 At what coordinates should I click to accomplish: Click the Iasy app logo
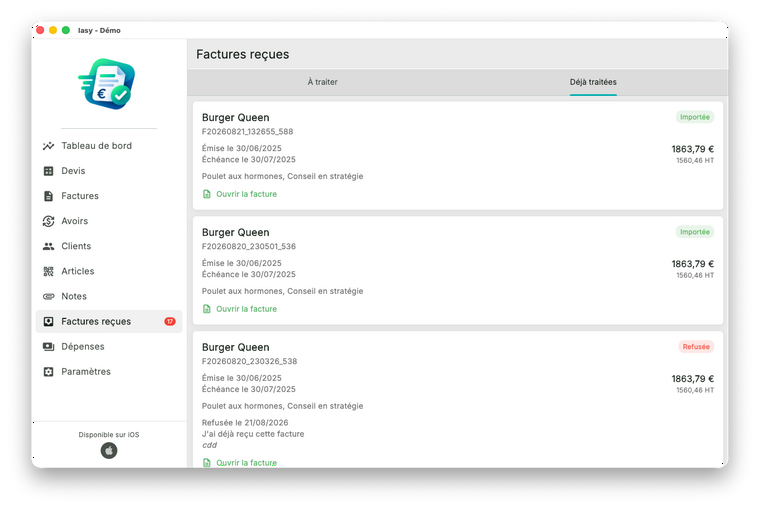click(107, 84)
